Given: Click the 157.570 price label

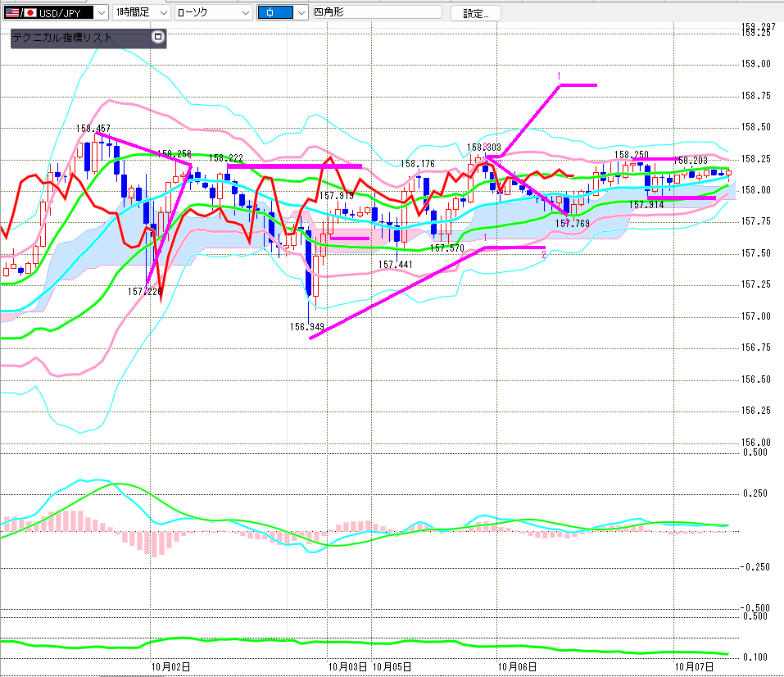Looking at the screenshot, I should [x=447, y=248].
